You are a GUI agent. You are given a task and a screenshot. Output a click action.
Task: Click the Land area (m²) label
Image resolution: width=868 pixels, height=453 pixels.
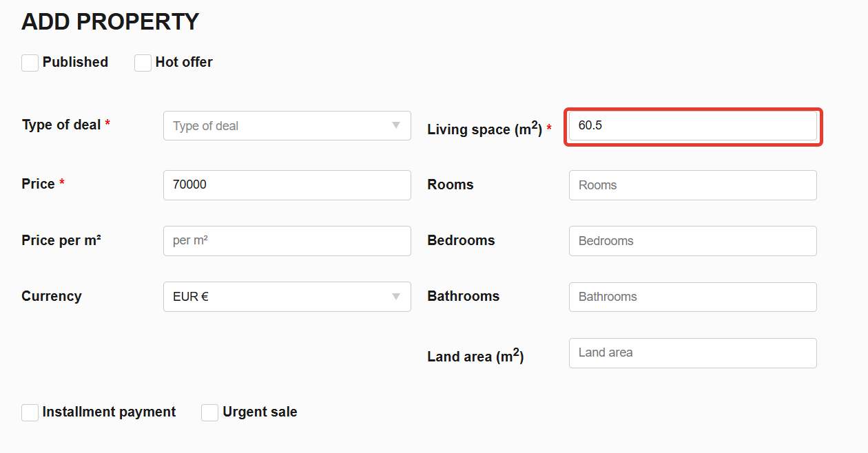click(475, 356)
